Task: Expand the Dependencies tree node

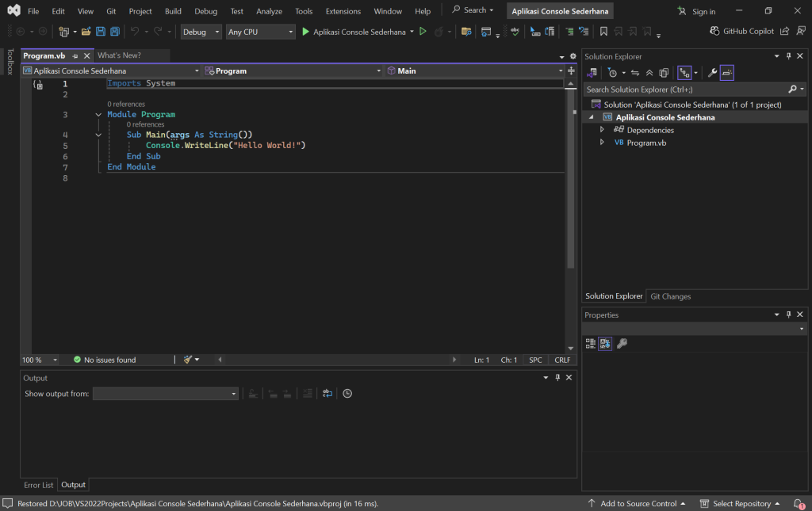Action: tap(602, 129)
